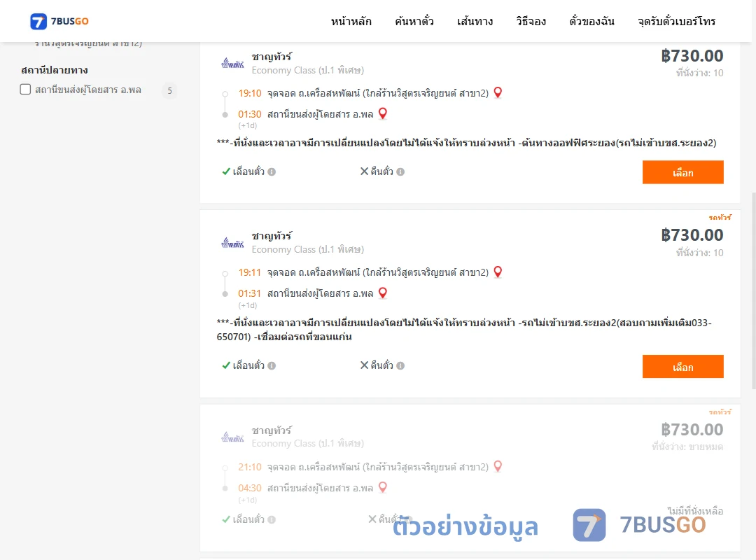The width and height of the screenshot is (756, 560).
Task: Click the green check by เลื่อนตั๋ว on the 21:10 trip
Action: pos(226,519)
